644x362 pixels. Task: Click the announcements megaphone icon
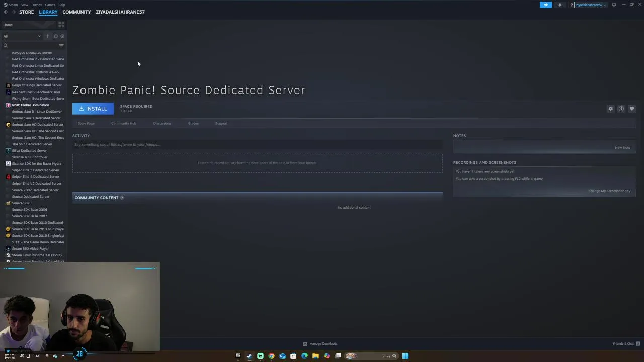tap(546, 5)
